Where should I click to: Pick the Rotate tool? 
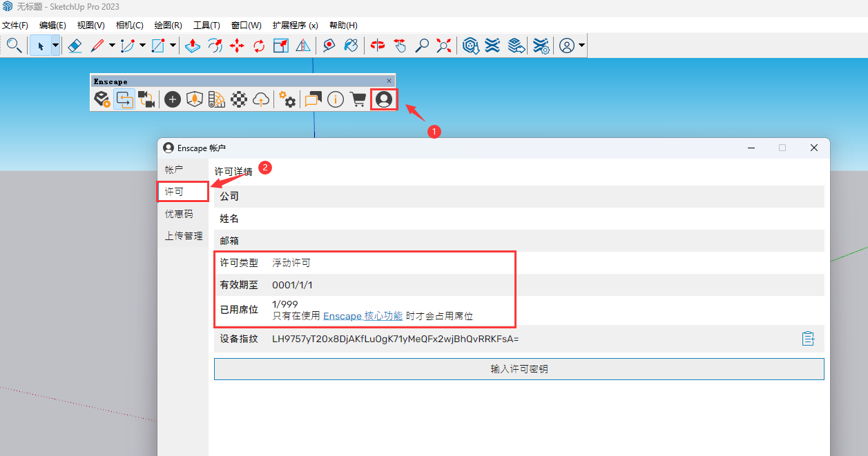click(259, 46)
